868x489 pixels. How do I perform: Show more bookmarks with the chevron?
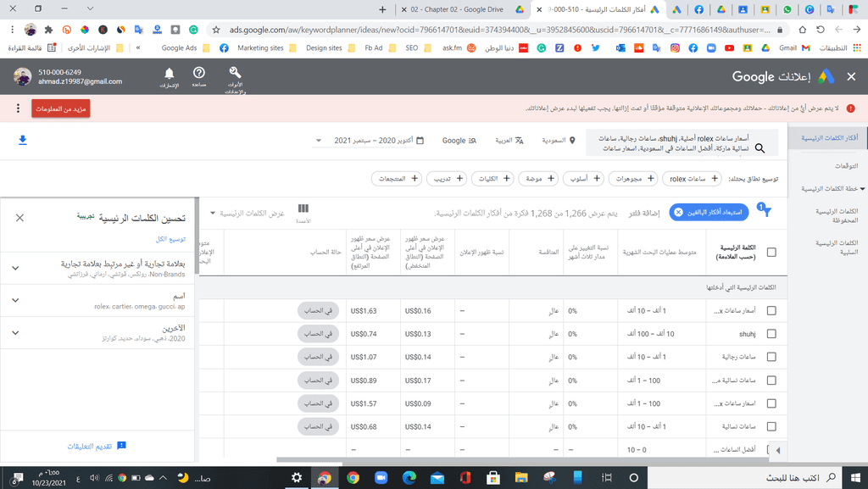[138, 48]
